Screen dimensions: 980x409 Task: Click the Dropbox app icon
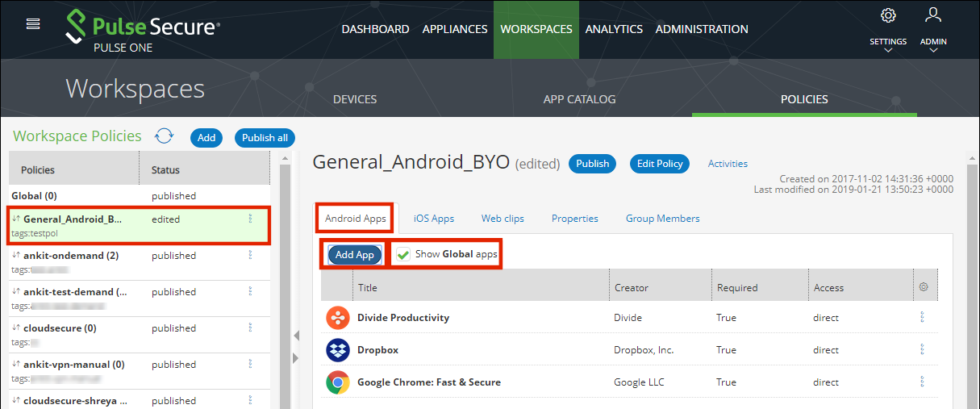(337, 350)
